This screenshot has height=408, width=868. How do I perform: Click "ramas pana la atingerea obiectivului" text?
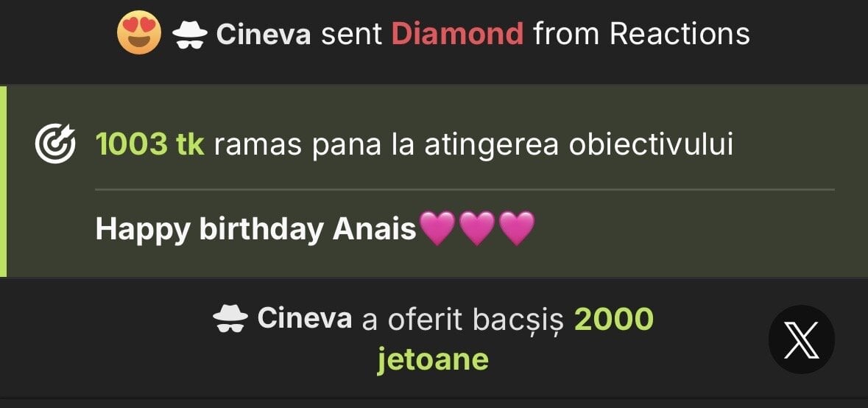[473, 145]
